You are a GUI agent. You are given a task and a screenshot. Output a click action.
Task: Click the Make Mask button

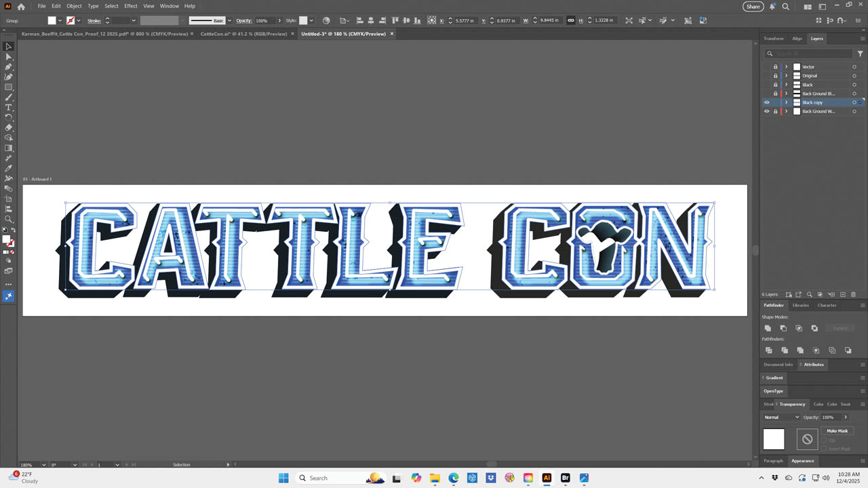pos(837,431)
